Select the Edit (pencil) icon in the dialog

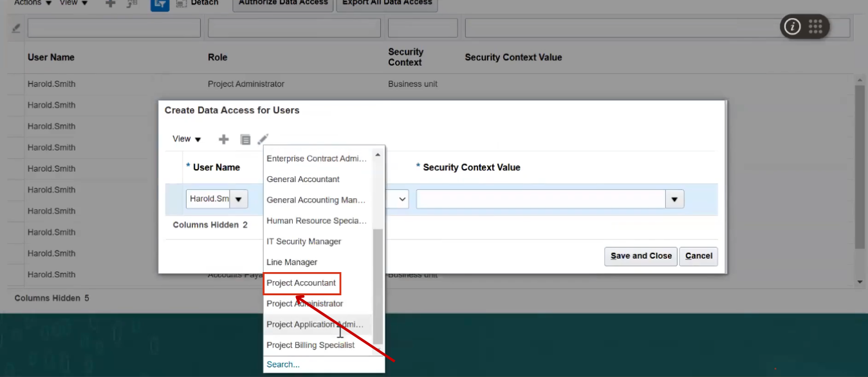[x=263, y=138]
